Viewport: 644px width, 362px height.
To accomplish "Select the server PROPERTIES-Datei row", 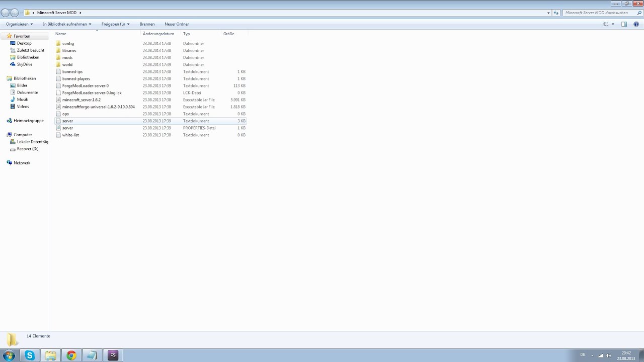I will 150,128.
